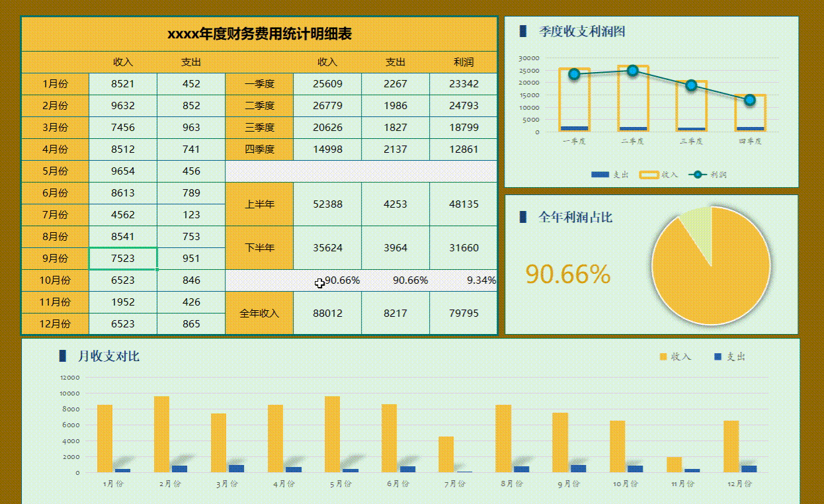This screenshot has height=504, width=824.
Task: Click 支出 legend entry in monthly chart
Action: 730,357
